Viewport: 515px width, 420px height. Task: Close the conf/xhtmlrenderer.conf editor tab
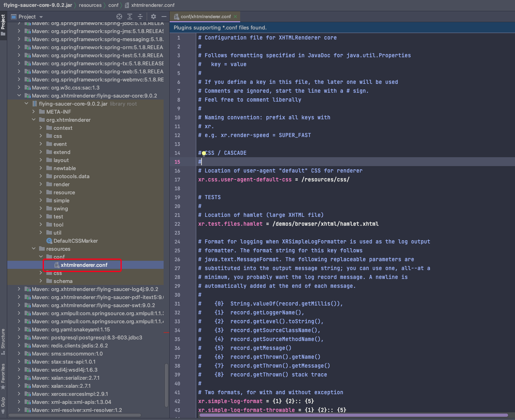click(x=235, y=17)
